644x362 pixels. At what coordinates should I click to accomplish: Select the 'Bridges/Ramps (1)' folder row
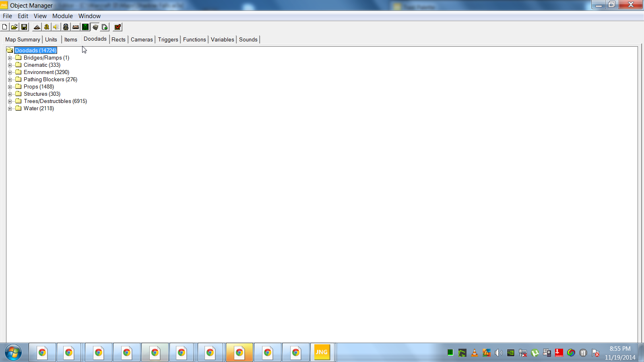(x=46, y=58)
